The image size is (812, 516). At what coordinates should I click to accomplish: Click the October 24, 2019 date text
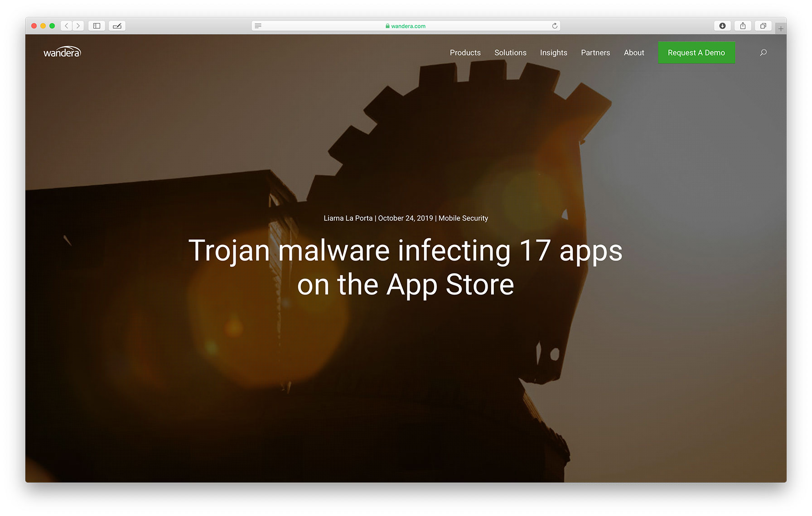point(406,218)
